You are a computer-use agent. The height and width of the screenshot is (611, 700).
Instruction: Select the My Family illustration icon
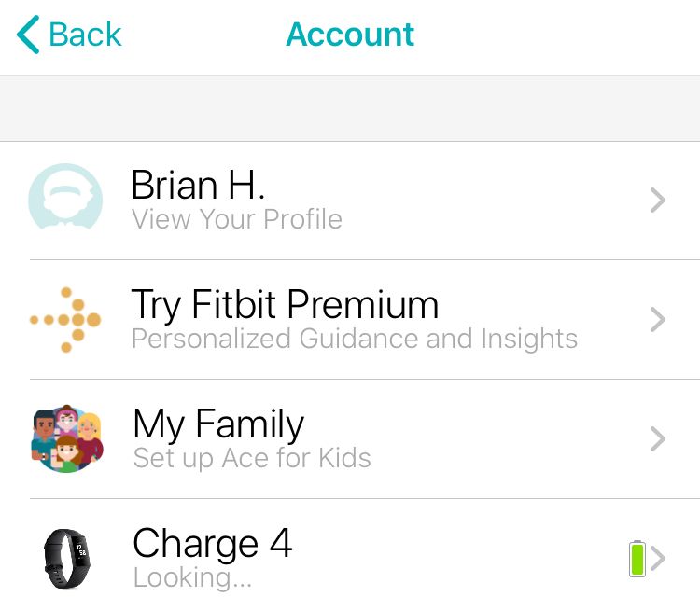click(67, 438)
